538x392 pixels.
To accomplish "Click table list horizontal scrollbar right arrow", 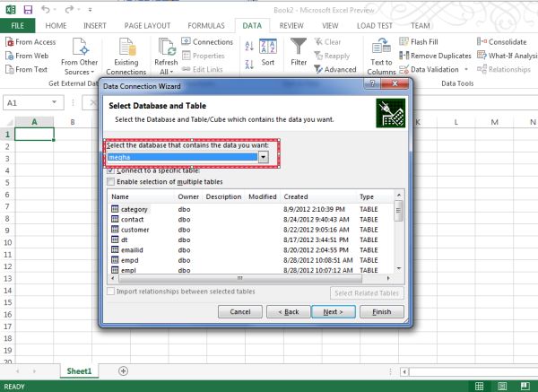I will click(388, 278).
